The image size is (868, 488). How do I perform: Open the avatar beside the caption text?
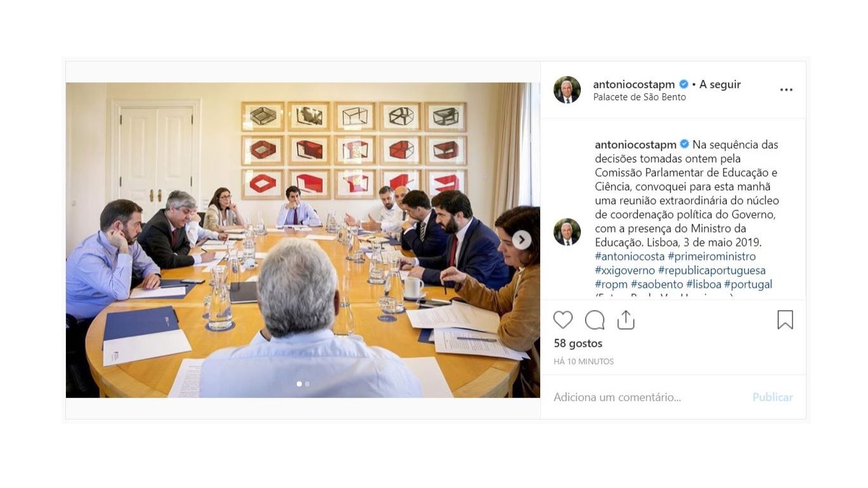pos(567,232)
